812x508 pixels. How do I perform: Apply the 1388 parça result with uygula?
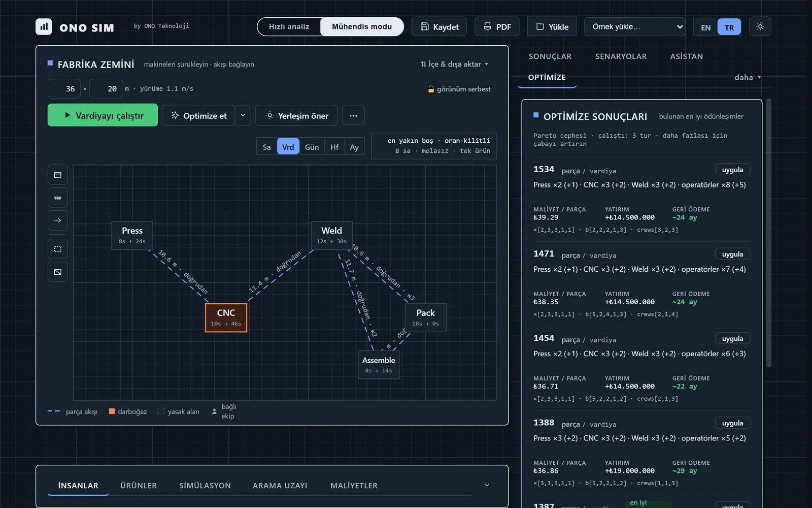pos(732,423)
